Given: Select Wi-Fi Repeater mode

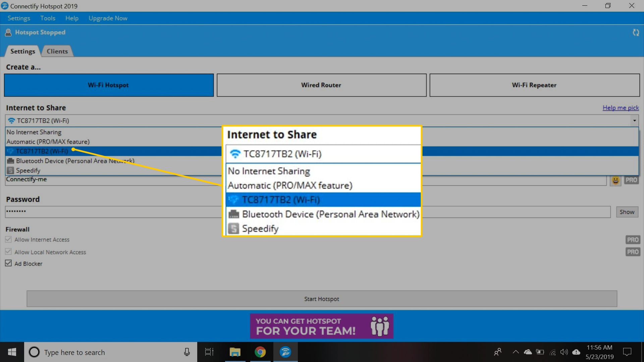Looking at the screenshot, I should (534, 85).
